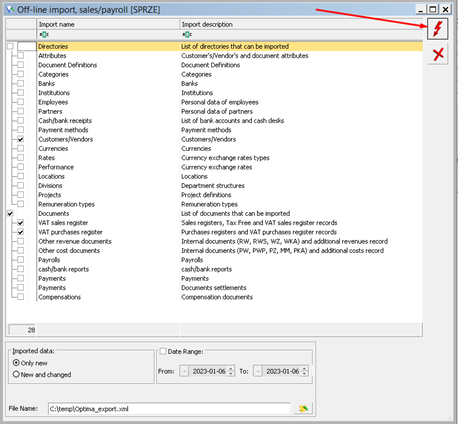Cancel with the red X button

click(x=438, y=54)
